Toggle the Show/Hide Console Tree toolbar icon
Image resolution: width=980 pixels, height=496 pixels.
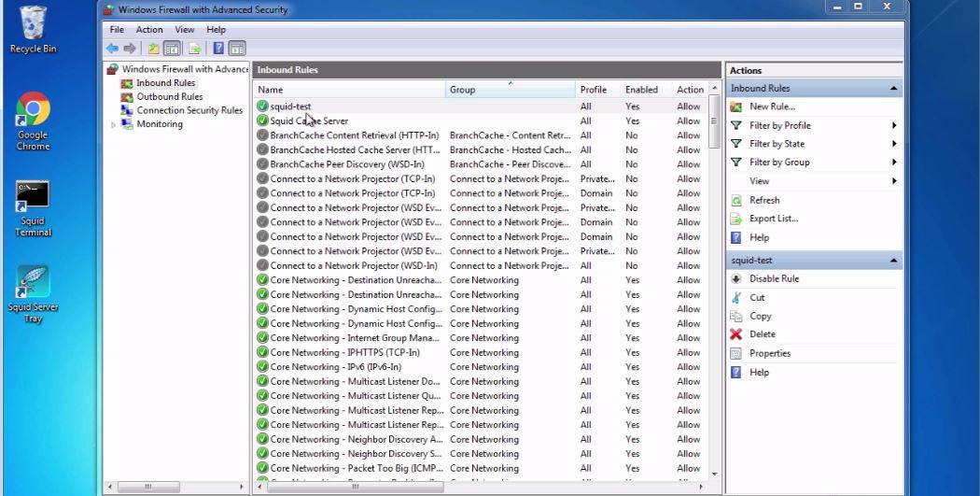click(172, 49)
